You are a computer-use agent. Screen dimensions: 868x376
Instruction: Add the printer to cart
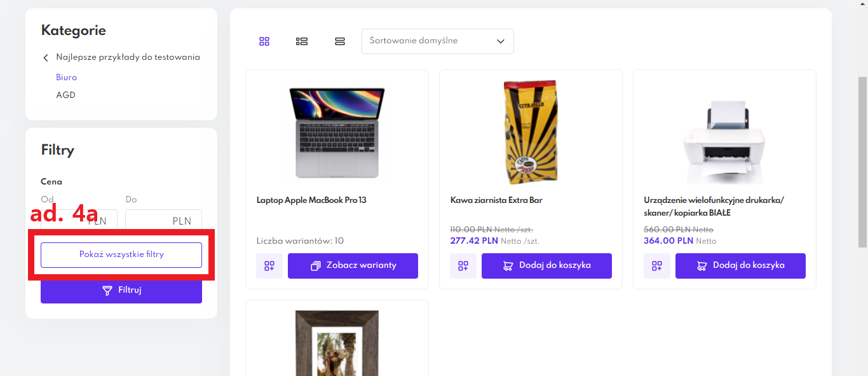(740, 266)
